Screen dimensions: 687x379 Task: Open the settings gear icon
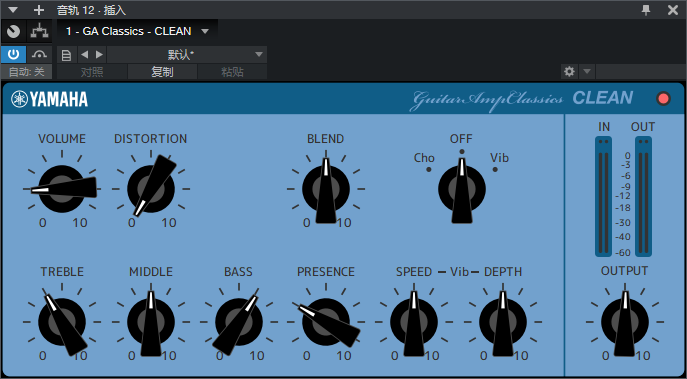[570, 71]
